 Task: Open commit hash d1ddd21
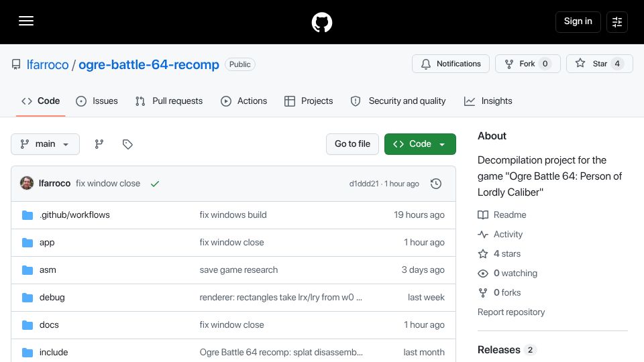(364, 184)
